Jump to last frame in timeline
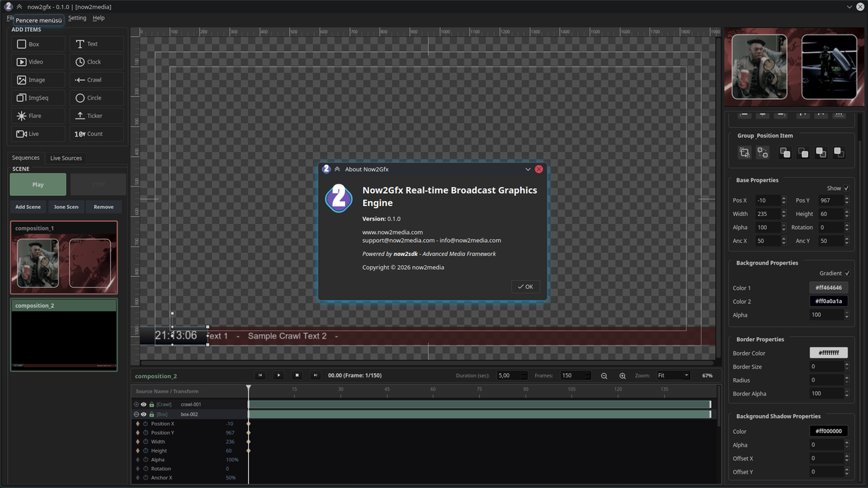The image size is (868, 488). (315, 375)
